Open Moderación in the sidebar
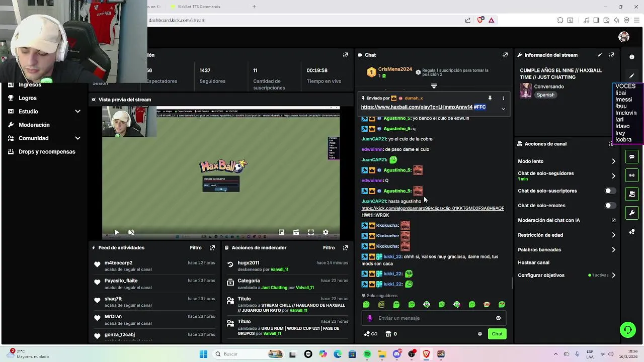This screenshot has height=362, width=644. [34, 125]
